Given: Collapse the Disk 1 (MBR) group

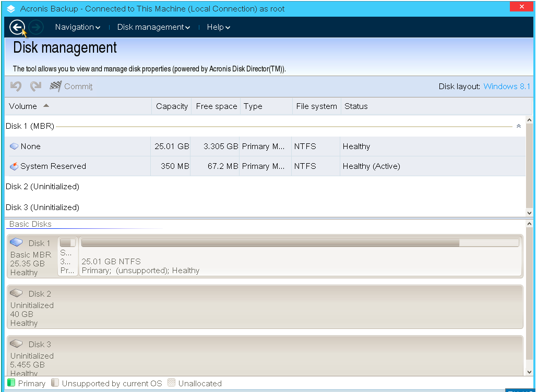Looking at the screenshot, I should click(519, 126).
